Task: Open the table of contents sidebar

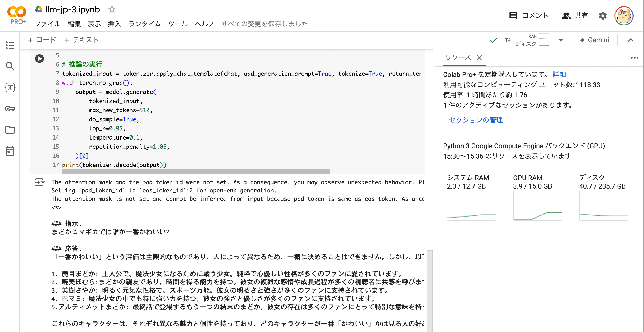Action: [10, 45]
